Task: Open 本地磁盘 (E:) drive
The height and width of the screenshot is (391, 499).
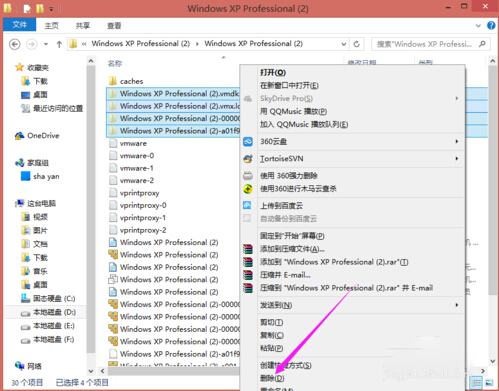Action: [x=54, y=326]
